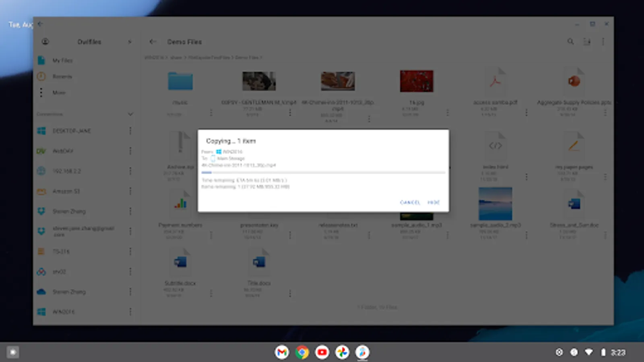The height and width of the screenshot is (362, 644).
Task: Open the overflow menu in the Demo Files toolbar
Action: pyautogui.click(x=603, y=41)
